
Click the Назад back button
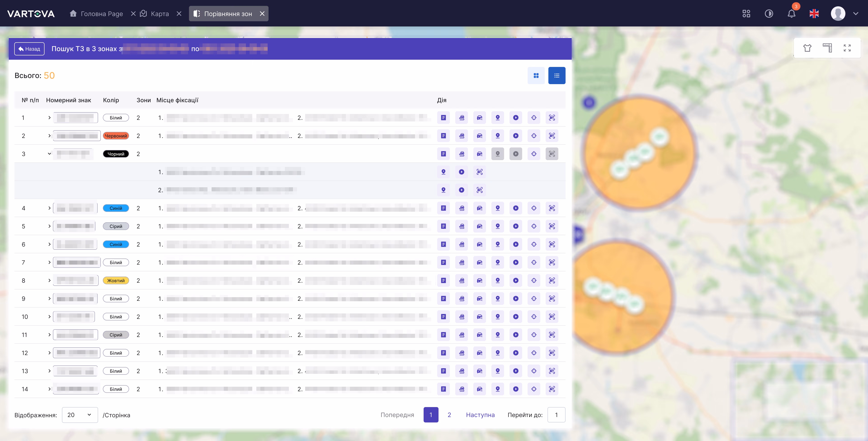click(29, 49)
